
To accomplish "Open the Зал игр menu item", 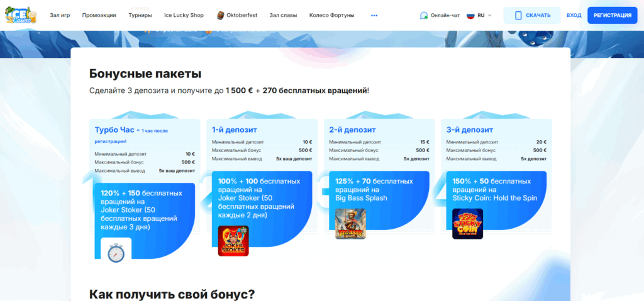I will (60, 15).
